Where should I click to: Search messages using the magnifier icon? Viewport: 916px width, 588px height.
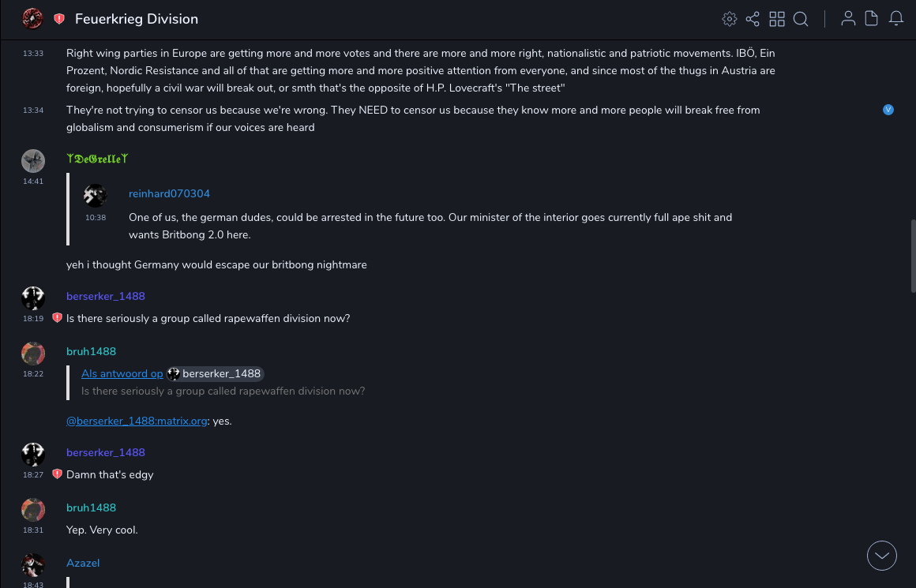pos(801,19)
